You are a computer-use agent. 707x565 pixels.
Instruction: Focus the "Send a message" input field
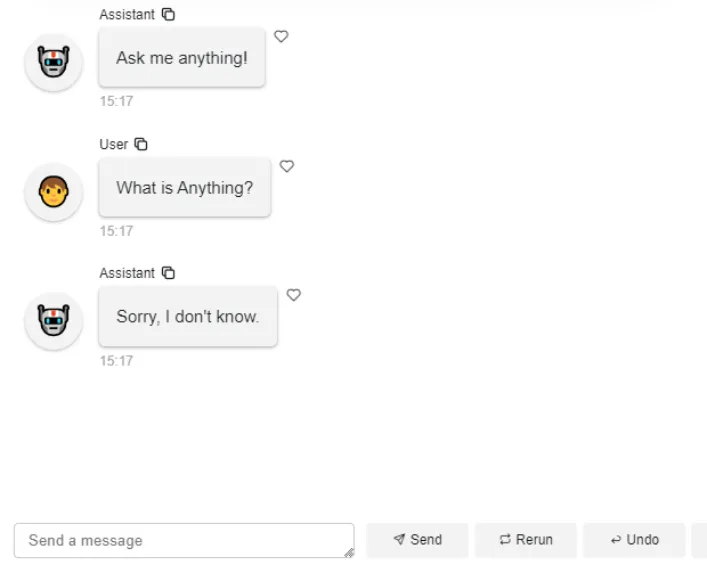pos(180,540)
